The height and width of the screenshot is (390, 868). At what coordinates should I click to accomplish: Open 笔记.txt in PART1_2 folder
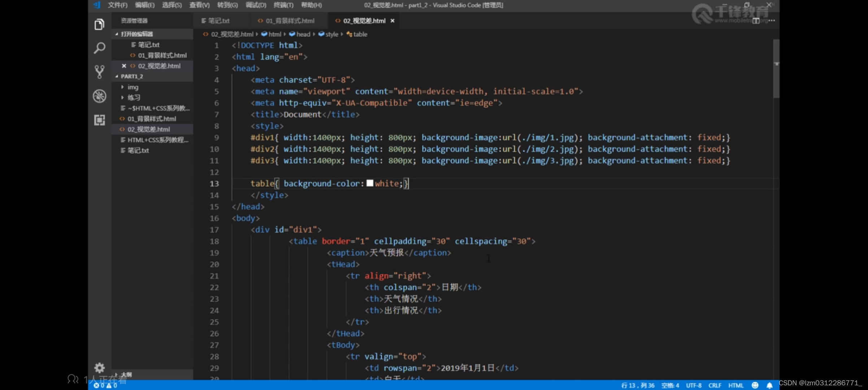coord(152,150)
